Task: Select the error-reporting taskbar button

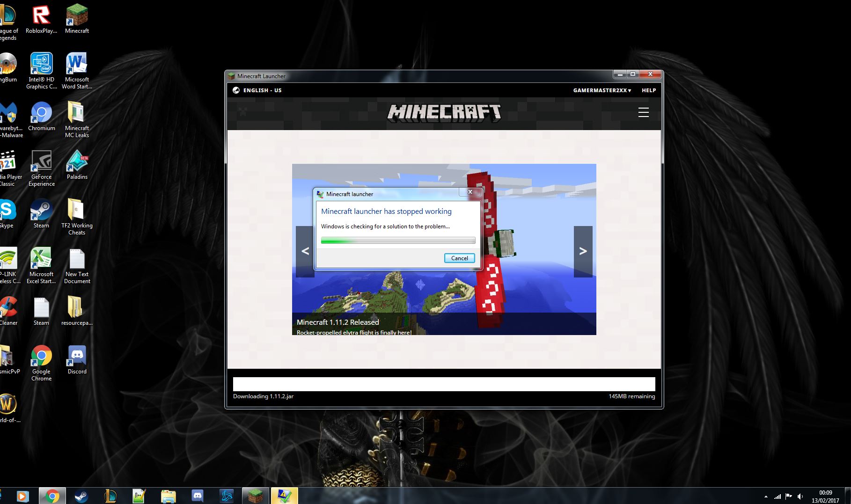Action: pyautogui.click(x=284, y=496)
